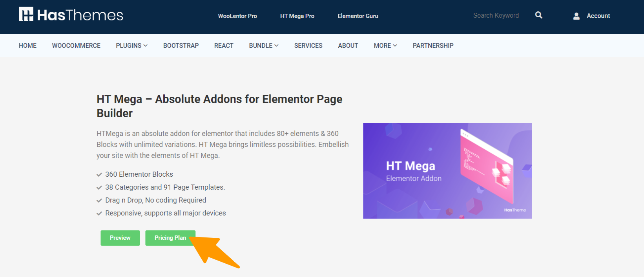The image size is (644, 277).
Task: Open HT Mega Pro link
Action: tap(297, 16)
